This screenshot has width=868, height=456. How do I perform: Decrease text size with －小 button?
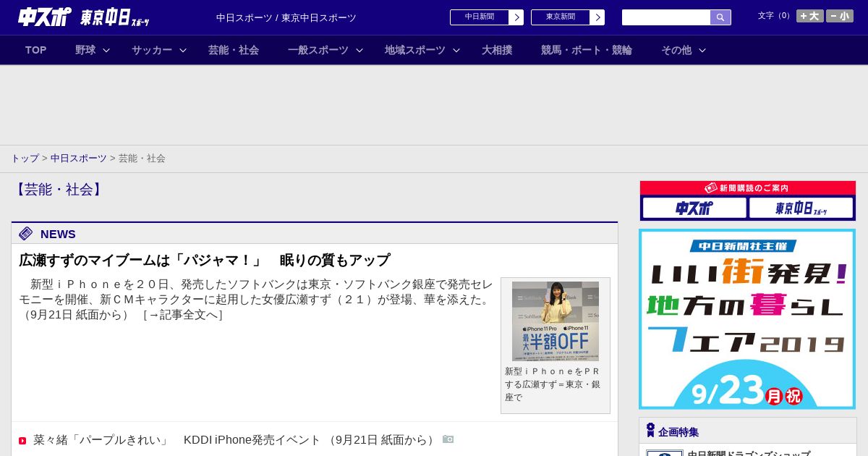tap(840, 16)
